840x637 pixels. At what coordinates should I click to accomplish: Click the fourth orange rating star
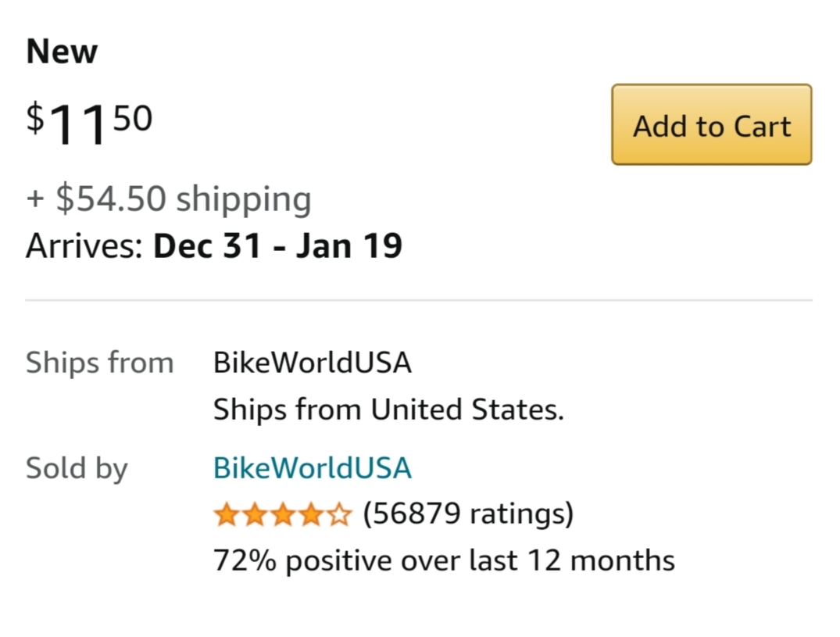(x=310, y=515)
